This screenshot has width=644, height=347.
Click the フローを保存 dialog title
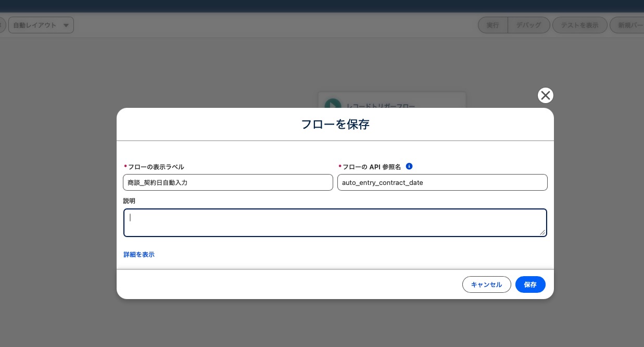coord(335,125)
